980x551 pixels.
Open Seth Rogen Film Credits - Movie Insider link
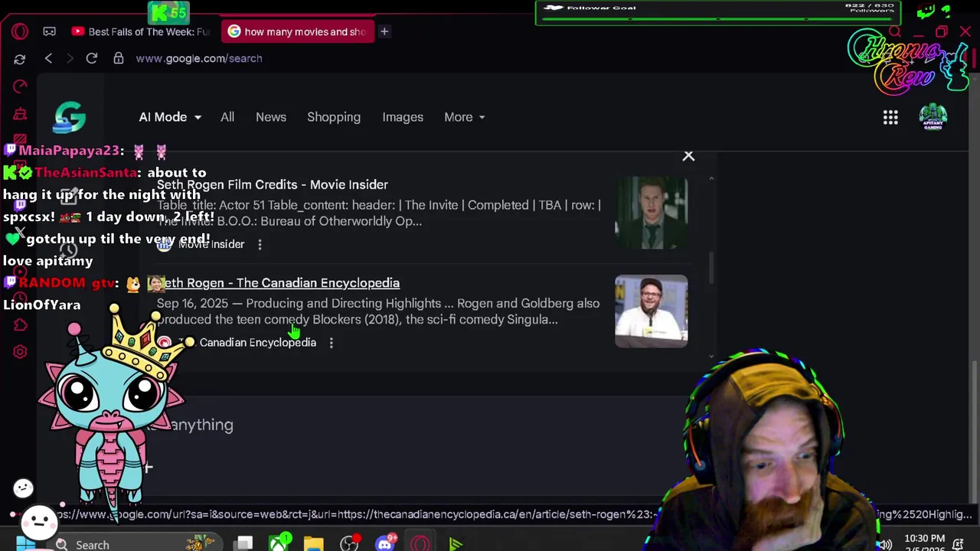pos(273,184)
